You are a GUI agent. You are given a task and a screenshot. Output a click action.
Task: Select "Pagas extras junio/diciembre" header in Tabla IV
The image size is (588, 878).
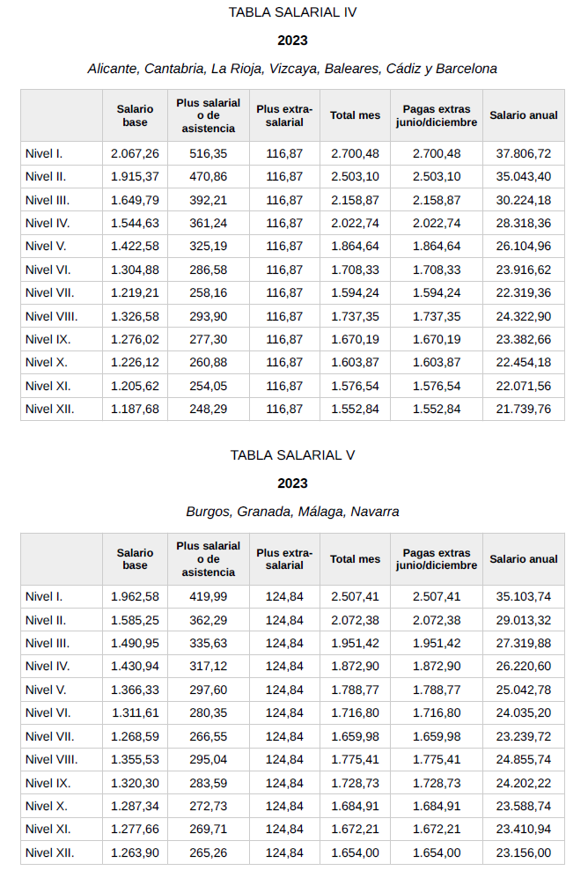coord(437,115)
